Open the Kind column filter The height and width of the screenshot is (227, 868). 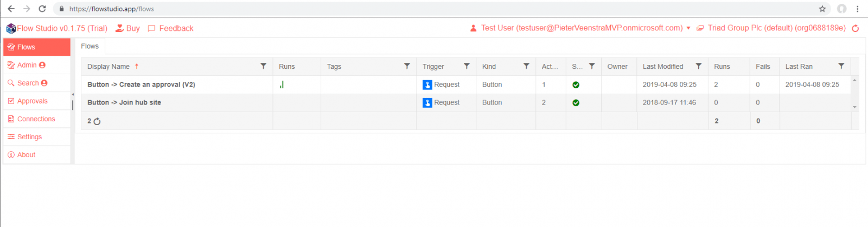[526, 66]
